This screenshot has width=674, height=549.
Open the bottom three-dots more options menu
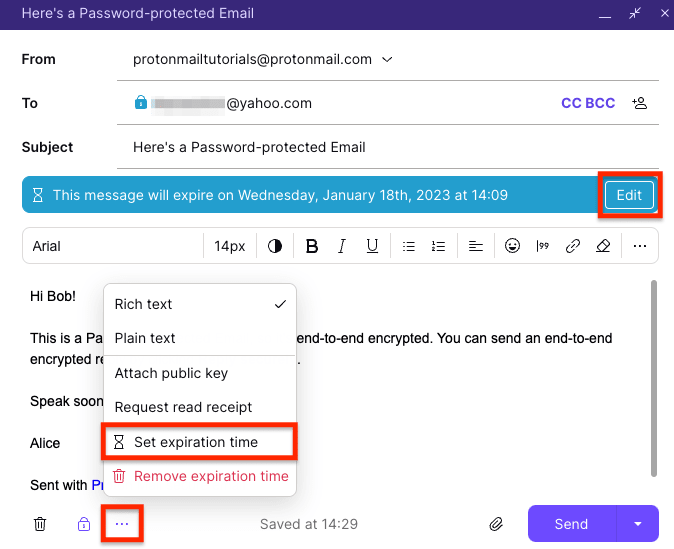click(x=122, y=524)
